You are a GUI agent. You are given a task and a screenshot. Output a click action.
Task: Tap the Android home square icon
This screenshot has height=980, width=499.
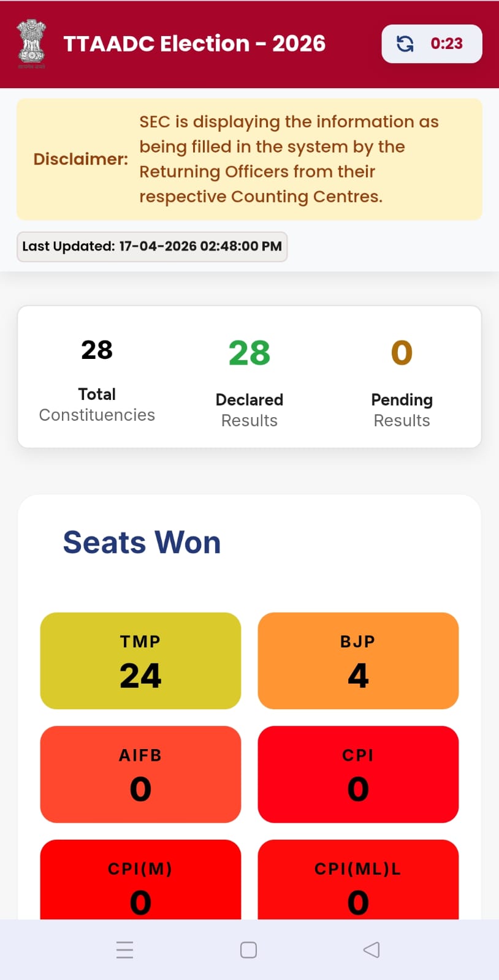click(x=248, y=950)
